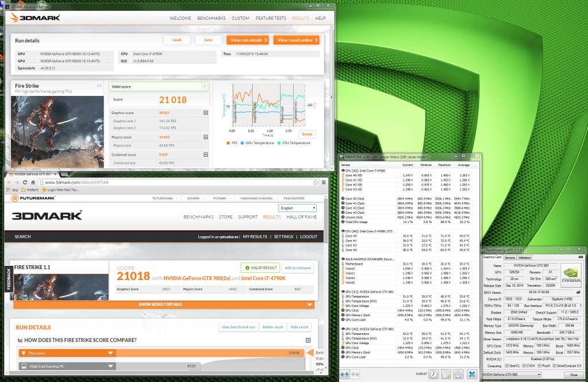The image size is (588, 382).
Task: Click the GPU-Z BIOS save chip icon
Action: tap(578, 292)
